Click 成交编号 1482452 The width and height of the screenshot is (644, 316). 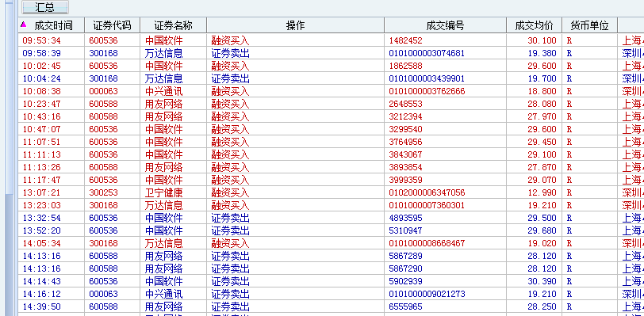[x=405, y=40]
